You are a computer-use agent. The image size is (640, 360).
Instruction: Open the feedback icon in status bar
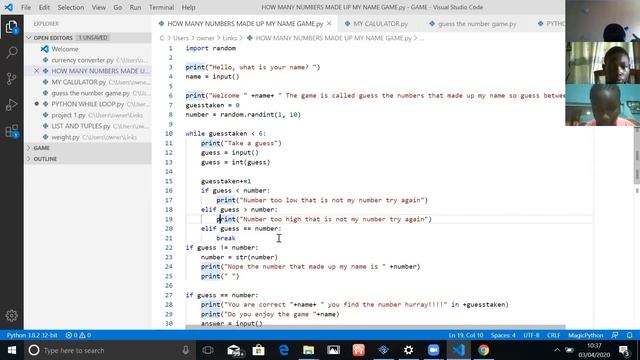pos(615,335)
